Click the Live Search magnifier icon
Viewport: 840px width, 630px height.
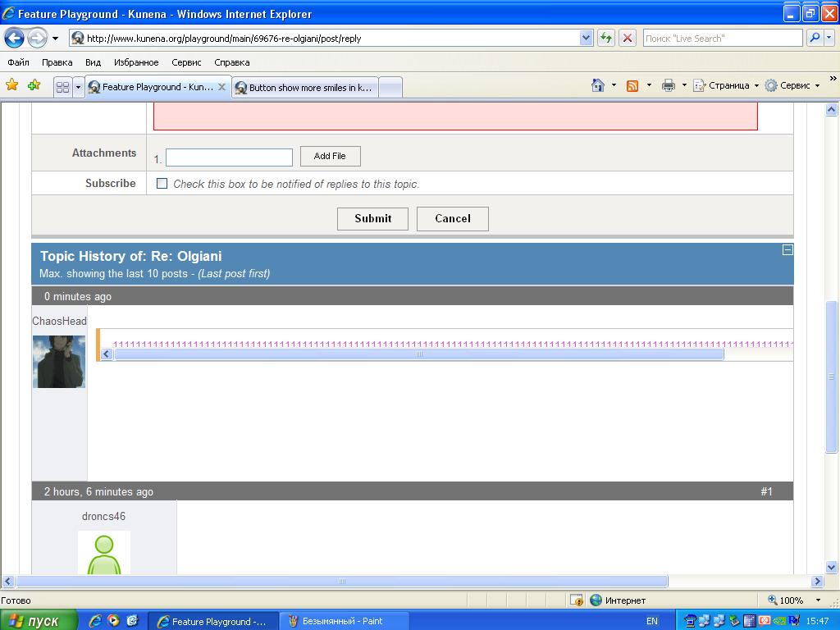[x=815, y=38]
